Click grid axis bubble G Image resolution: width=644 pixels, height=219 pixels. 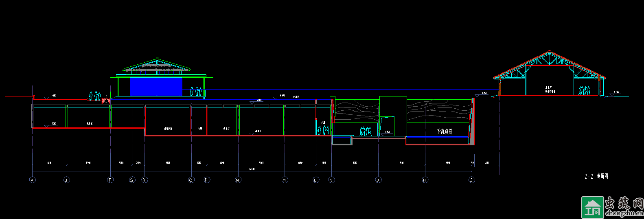(472, 180)
